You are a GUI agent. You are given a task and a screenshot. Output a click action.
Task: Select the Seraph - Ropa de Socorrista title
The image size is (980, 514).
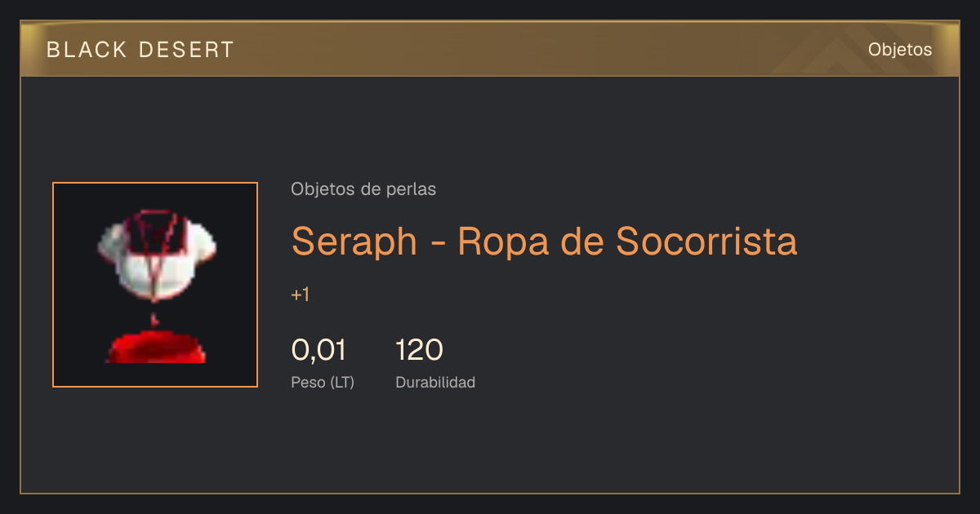(544, 241)
